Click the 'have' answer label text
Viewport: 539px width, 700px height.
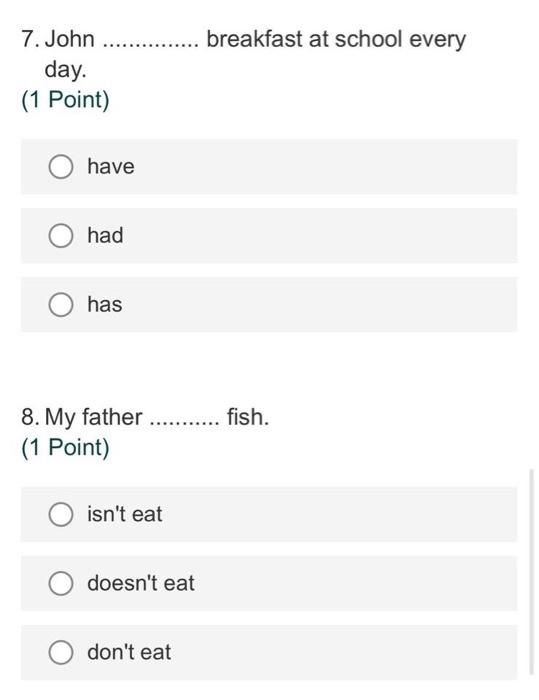(x=111, y=167)
